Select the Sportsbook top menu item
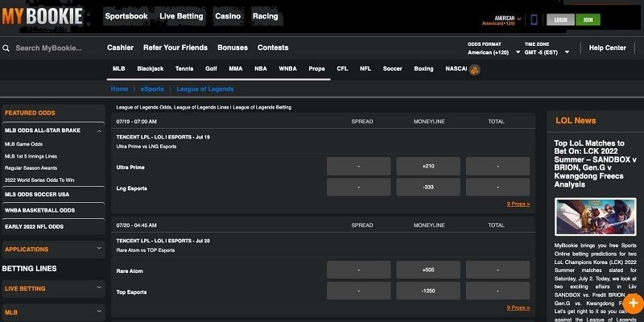Image resolution: width=644 pixels, height=322 pixels. tap(126, 16)
